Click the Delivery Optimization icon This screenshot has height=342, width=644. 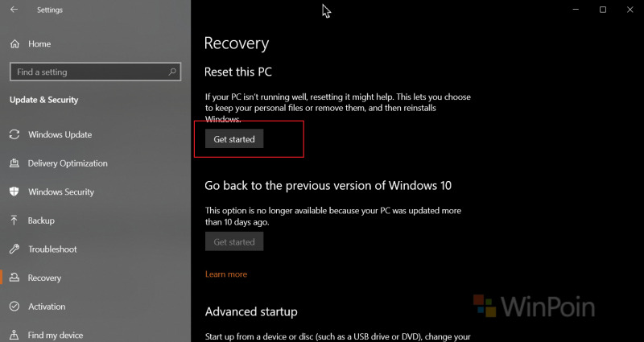click(x=14, y=163)
